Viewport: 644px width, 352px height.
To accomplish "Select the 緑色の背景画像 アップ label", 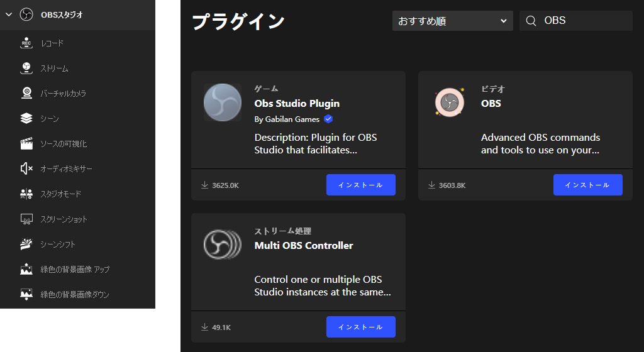I will [x=75, y=269].
